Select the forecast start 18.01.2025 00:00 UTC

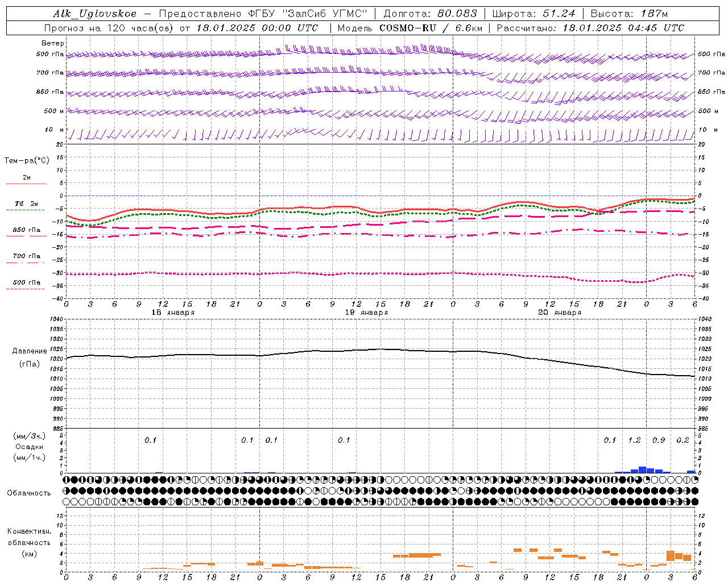257,28
